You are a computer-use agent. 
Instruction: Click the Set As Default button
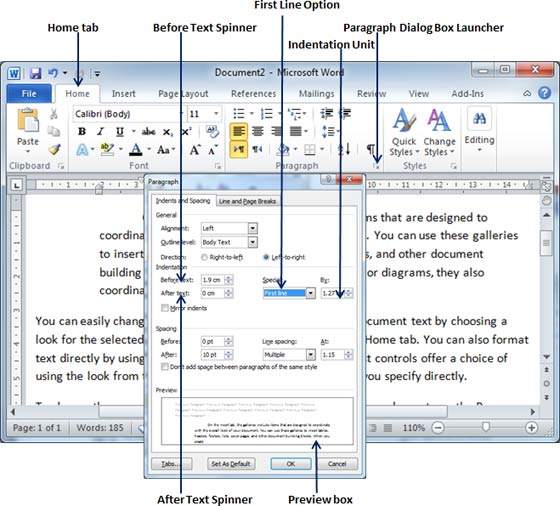point(231,464)
